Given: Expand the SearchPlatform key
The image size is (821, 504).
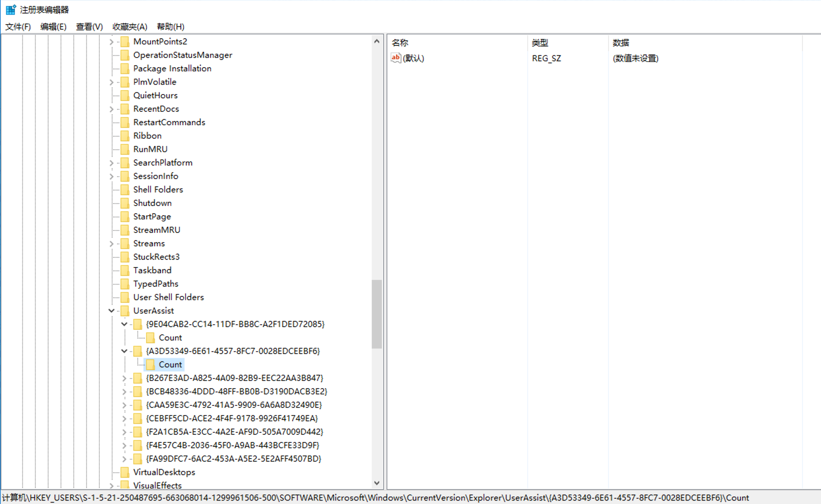Looking at the screenshot, I should [x=111, y=163].
